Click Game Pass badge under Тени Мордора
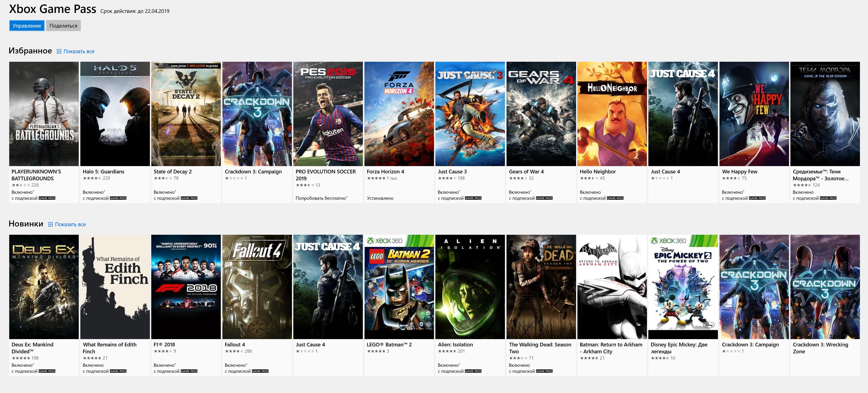The image size is (868, 393). [828, 198]
